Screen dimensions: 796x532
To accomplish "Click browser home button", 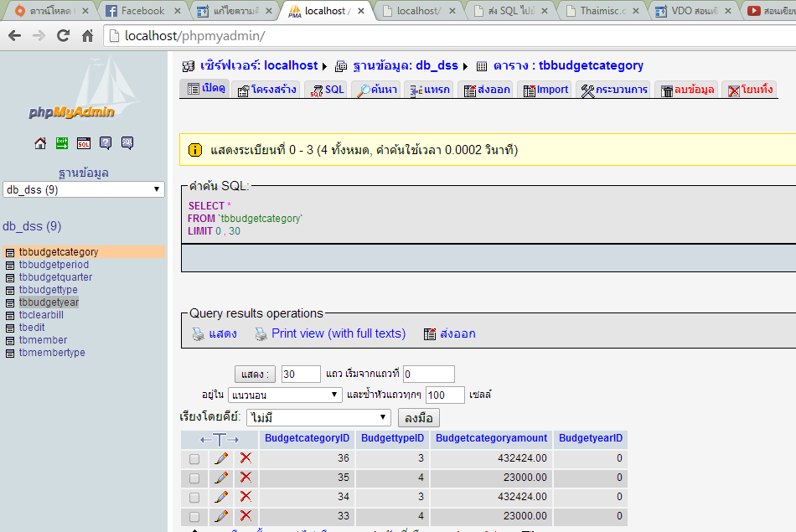I will click(x=88, y=36).
